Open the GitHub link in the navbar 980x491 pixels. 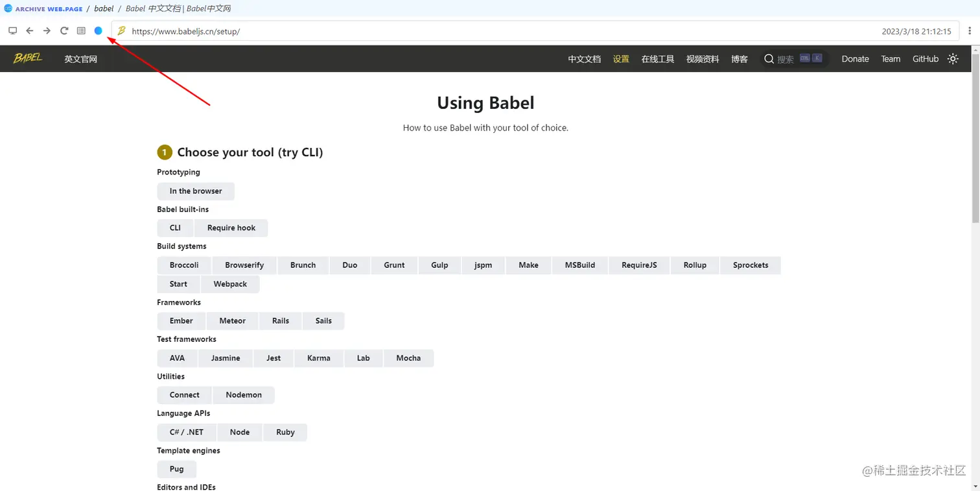pyautogui.click(x=926, y=59)
